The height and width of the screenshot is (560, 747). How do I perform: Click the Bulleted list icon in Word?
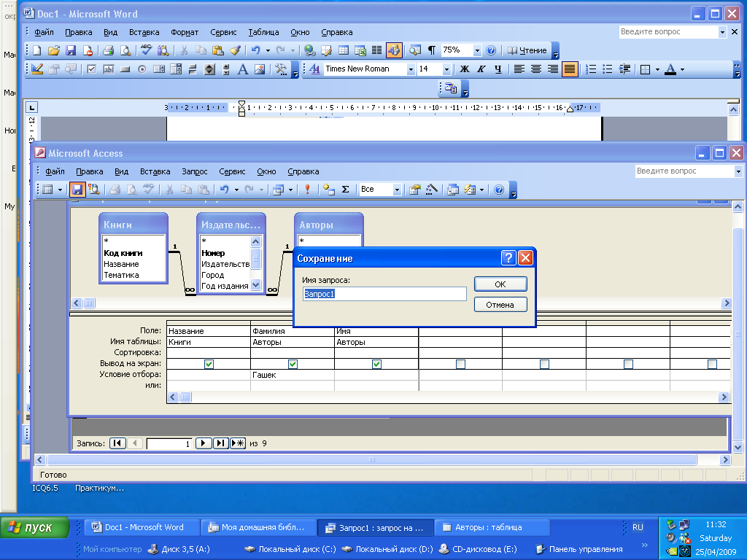(608, 69)
